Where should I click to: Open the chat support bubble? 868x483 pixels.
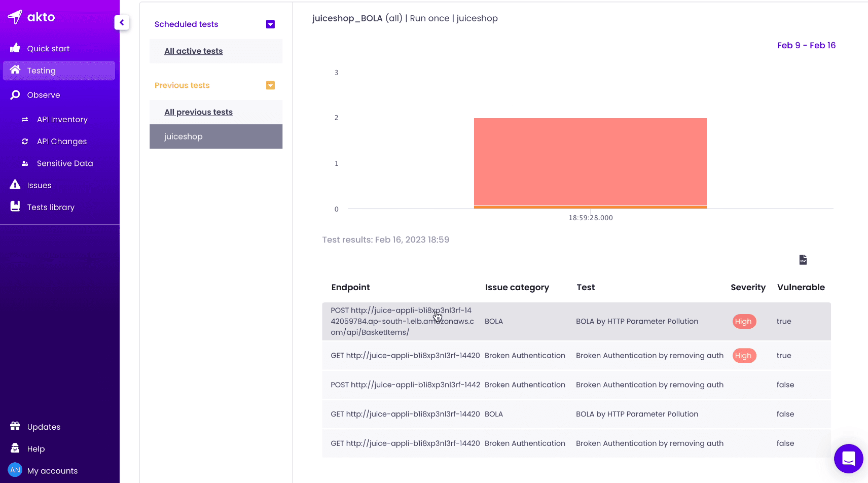pos(849,459)
